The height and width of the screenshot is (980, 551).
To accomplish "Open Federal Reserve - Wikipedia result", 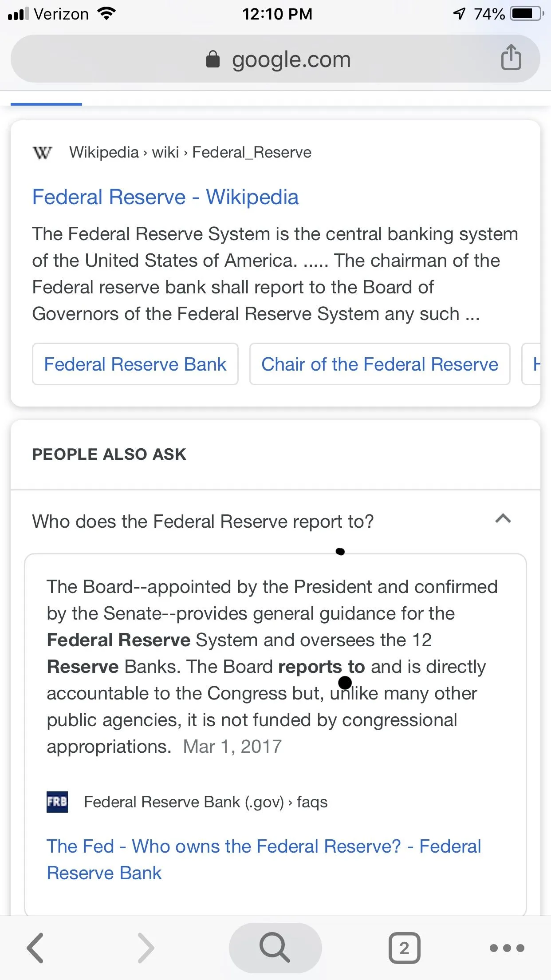I will pyautogui.click(x=165, y=197).
